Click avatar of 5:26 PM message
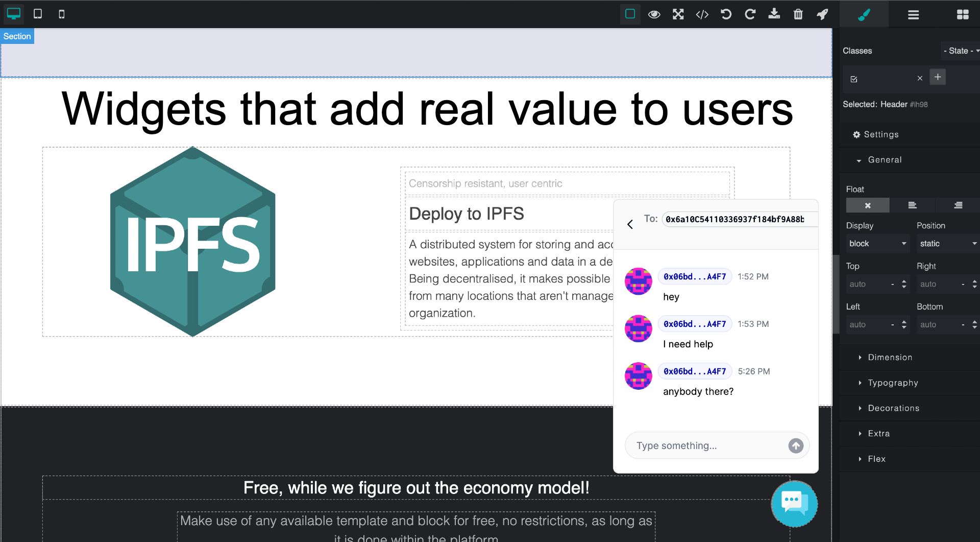Viewport: 980px width, 542px height. click(639, 376)
